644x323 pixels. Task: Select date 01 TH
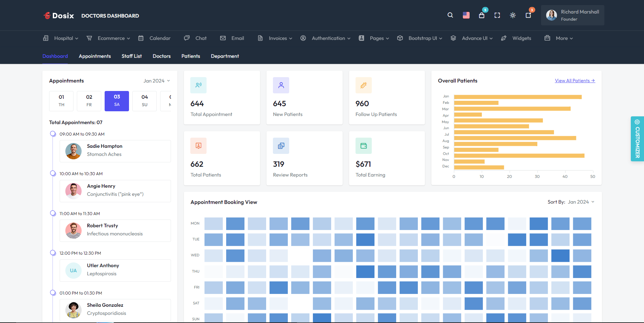click(x=61, y=101)
